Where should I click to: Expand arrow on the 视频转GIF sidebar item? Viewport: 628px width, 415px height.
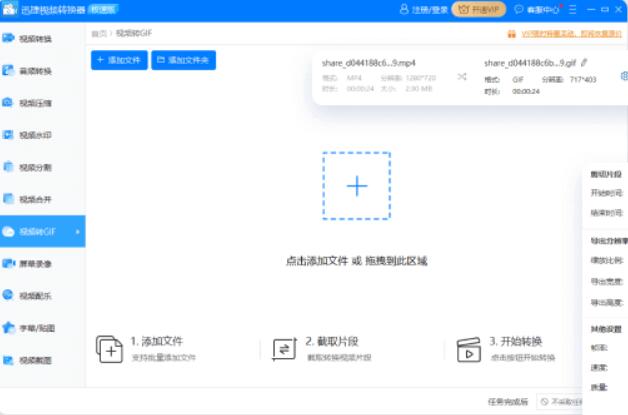click(78, 232)
